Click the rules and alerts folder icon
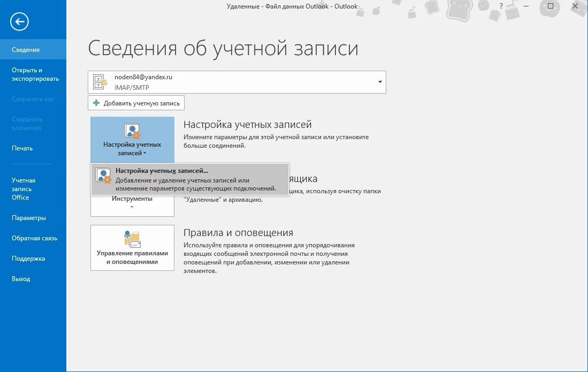588x372 pixels. coord(132,239)
